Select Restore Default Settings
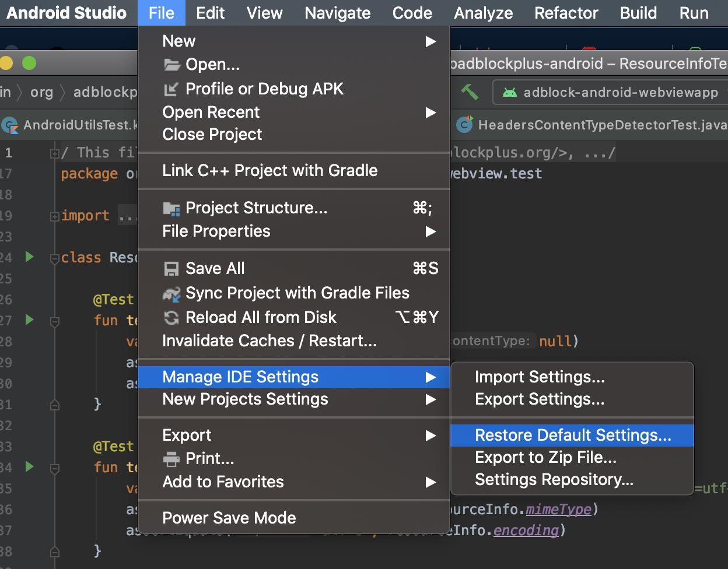This screenshot has height=569, width=728. [573, 435]
